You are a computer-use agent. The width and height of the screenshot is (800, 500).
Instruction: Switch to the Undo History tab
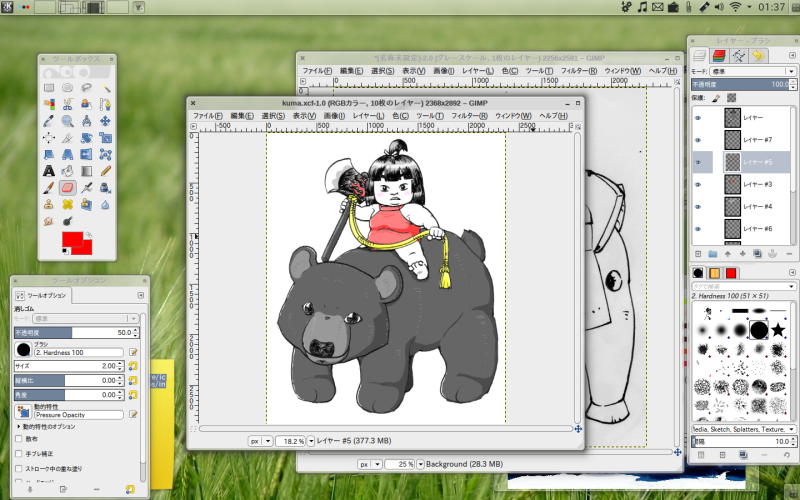(x=758, y=55)
